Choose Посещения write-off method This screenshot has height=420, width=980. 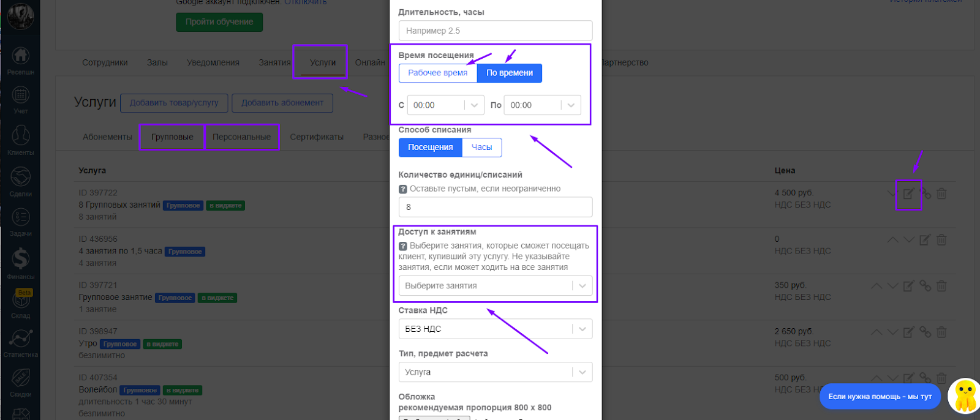[431, 148]
